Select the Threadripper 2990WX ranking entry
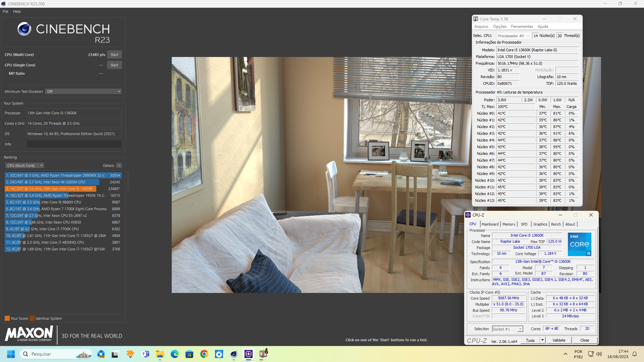This screenshot has height=362, width=644. coord(63,175)
